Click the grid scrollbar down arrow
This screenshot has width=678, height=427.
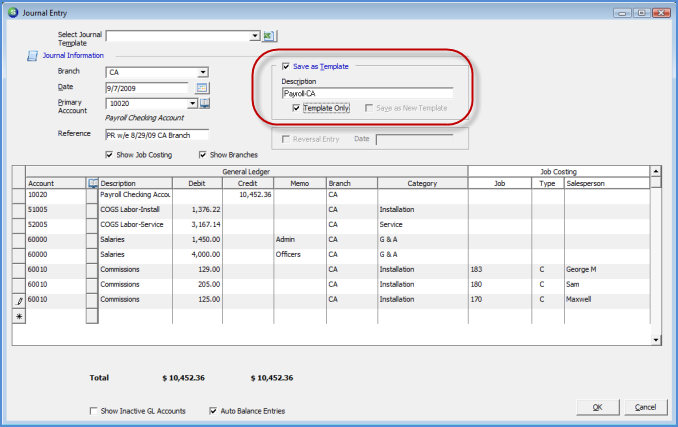coord(656,340)
